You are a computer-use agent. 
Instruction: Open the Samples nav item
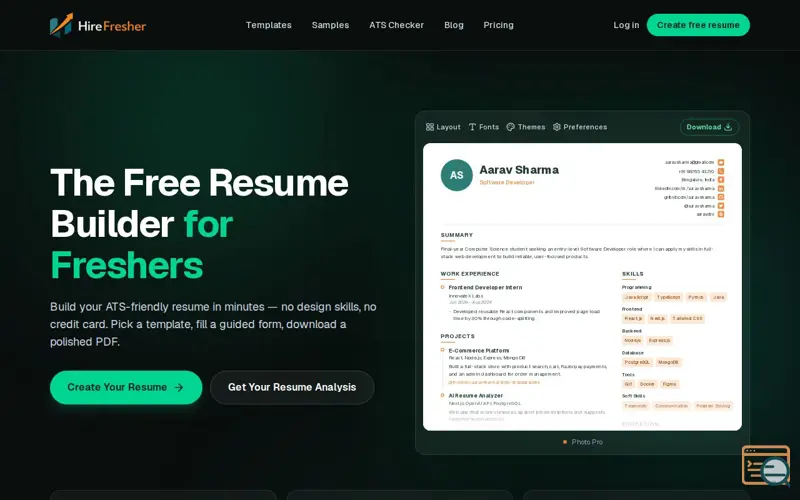click(330, 25)
